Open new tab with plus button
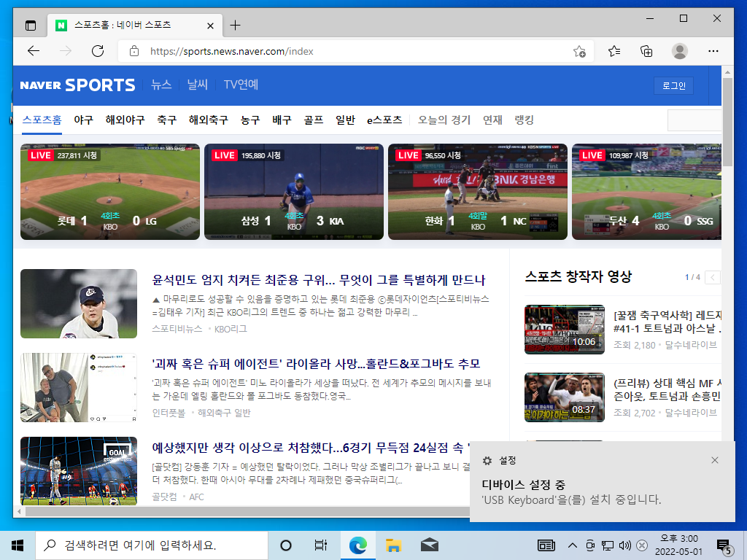 click(236, 26)
